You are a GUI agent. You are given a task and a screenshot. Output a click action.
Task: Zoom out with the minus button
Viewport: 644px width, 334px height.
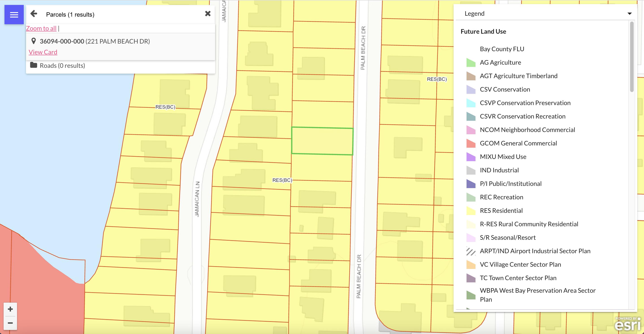(10, 323)
